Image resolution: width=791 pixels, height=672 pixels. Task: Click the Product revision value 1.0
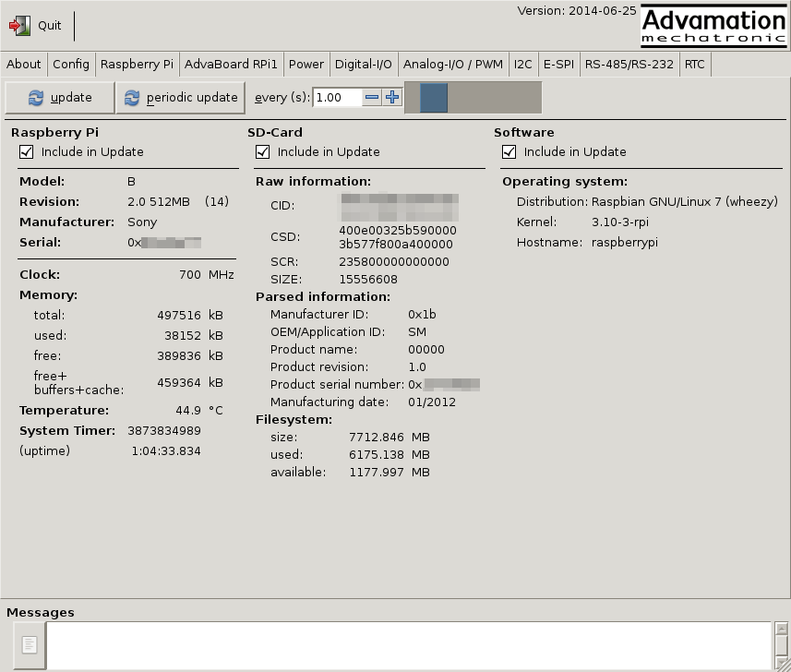click(x=416, y=367)
